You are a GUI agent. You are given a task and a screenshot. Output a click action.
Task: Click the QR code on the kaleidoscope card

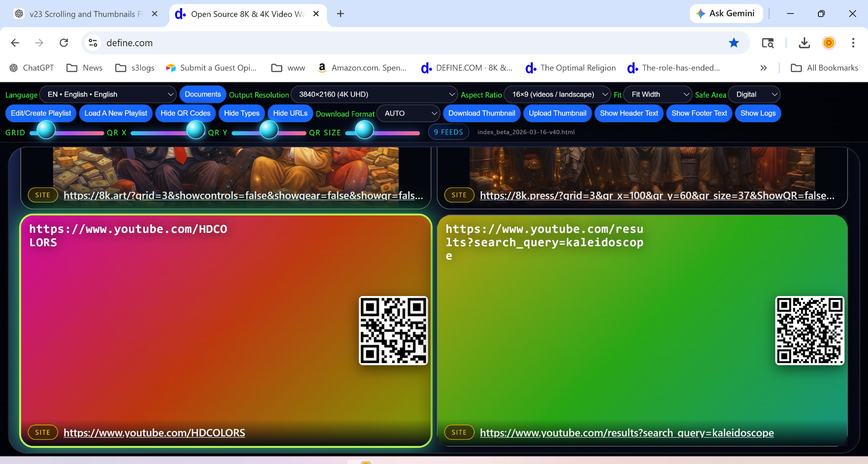[810, 330]
